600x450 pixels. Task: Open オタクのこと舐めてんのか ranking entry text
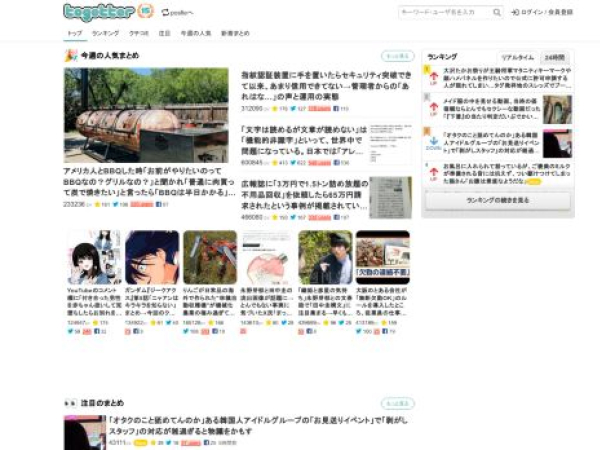pos(491,143)
